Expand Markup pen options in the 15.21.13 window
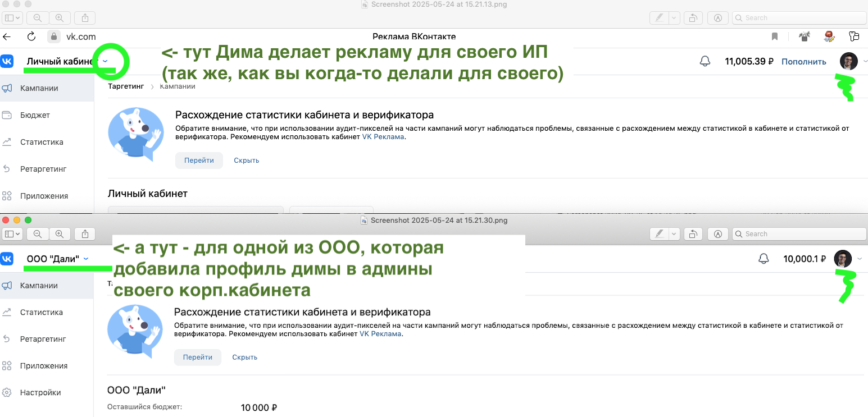The height and width of the screenshot is (417, 868). (x=674, y=18)
